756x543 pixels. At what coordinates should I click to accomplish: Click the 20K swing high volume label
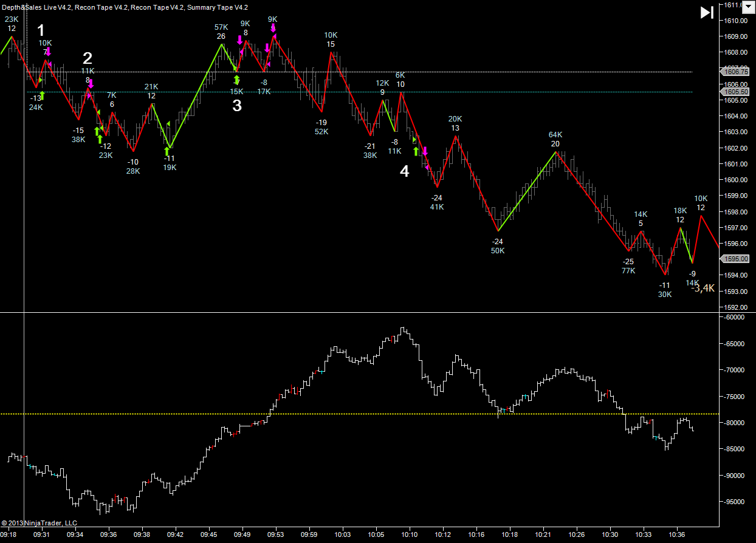click(455, 119)
